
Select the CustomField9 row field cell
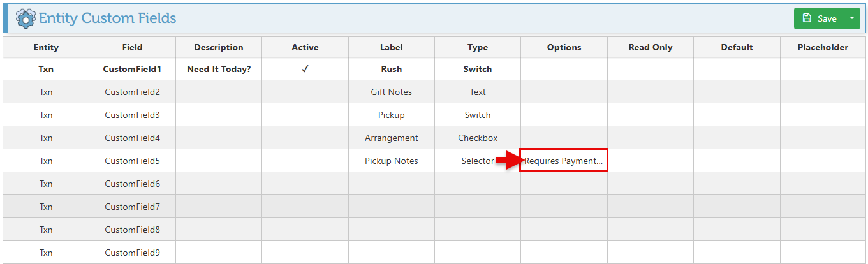(132, 253)
